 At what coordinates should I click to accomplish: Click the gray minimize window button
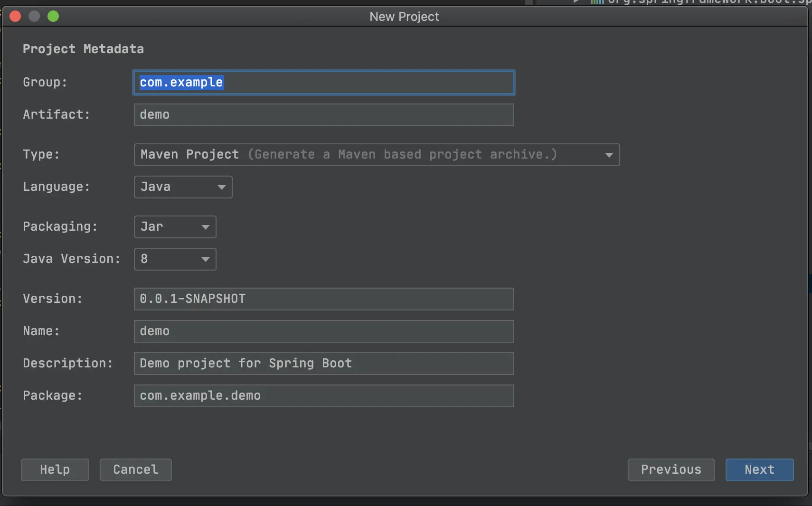point(34,17)
